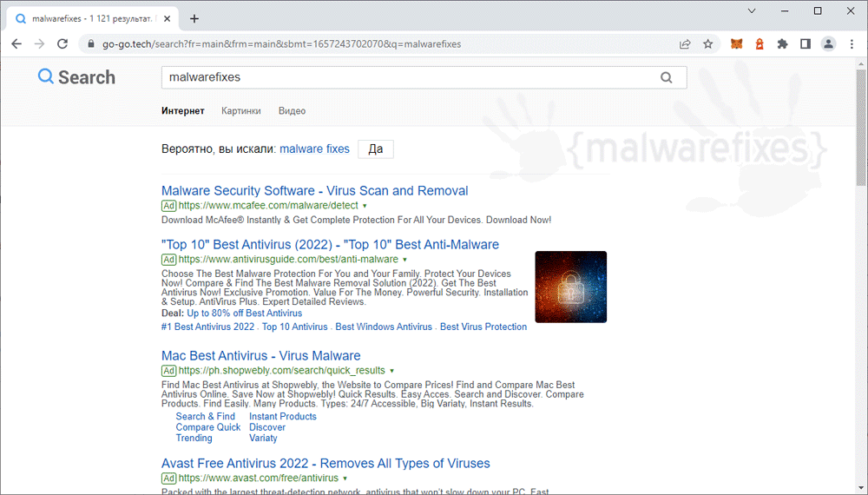Switch to the Видео tab

(x=292, y=111)
